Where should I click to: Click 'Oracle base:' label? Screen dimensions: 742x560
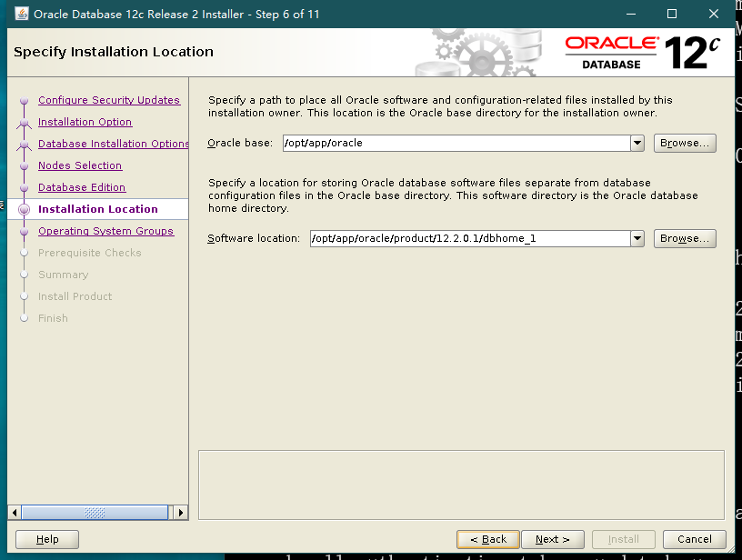(240, 143)
